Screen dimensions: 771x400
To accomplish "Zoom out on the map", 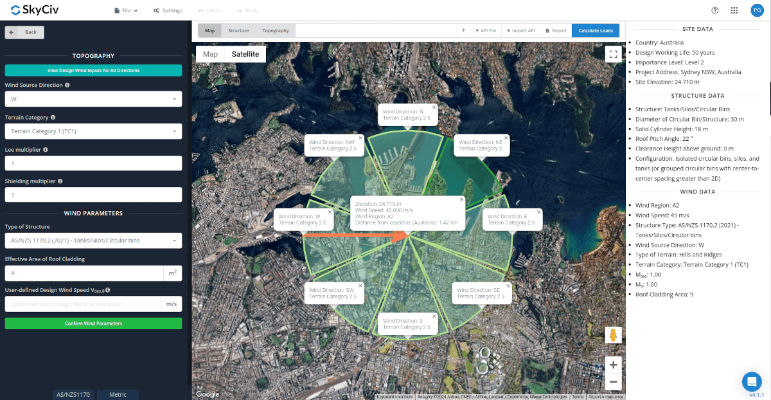I will point(612,383).
